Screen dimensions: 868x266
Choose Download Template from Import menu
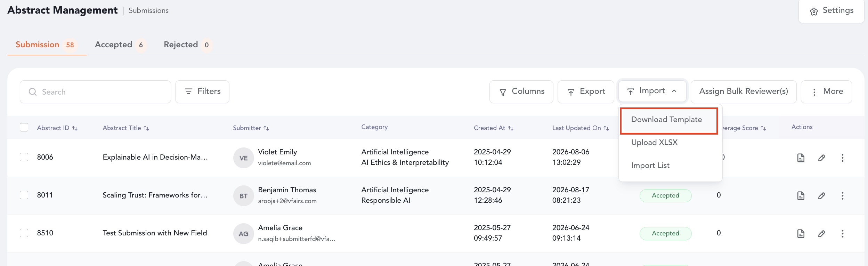click(669, 121)
